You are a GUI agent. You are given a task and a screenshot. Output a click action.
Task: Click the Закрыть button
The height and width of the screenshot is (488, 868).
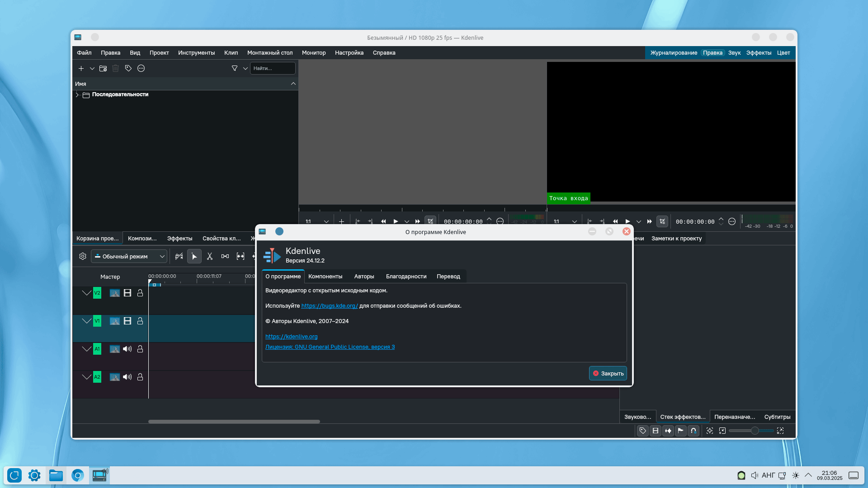[608, 373]
